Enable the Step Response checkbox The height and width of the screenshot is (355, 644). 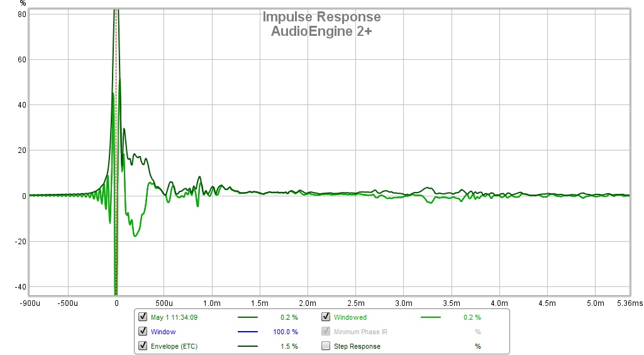(326, 346)
